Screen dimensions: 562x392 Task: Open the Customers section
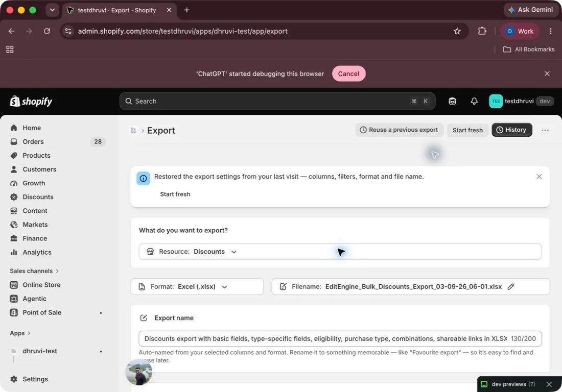[39, 169]
